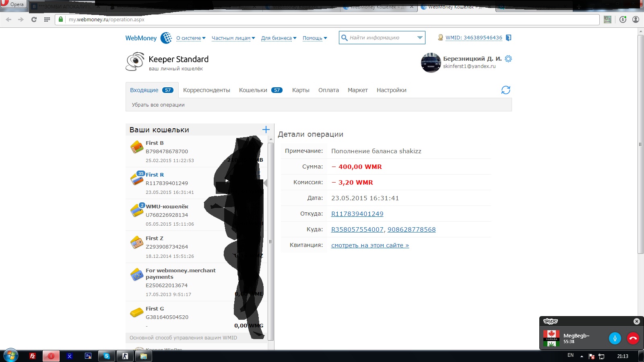Open смотреть на этом сайте receipt link

(x=370, y=245)
